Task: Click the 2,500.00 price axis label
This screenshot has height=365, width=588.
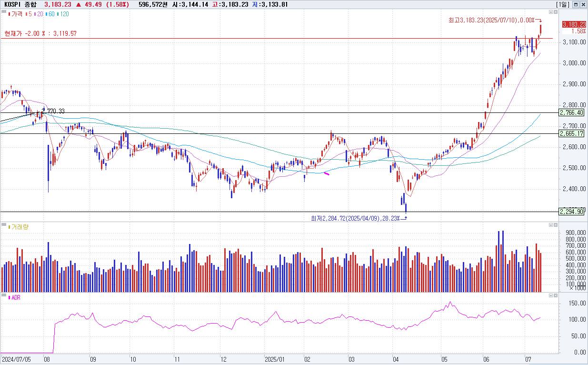Action: 573,168
